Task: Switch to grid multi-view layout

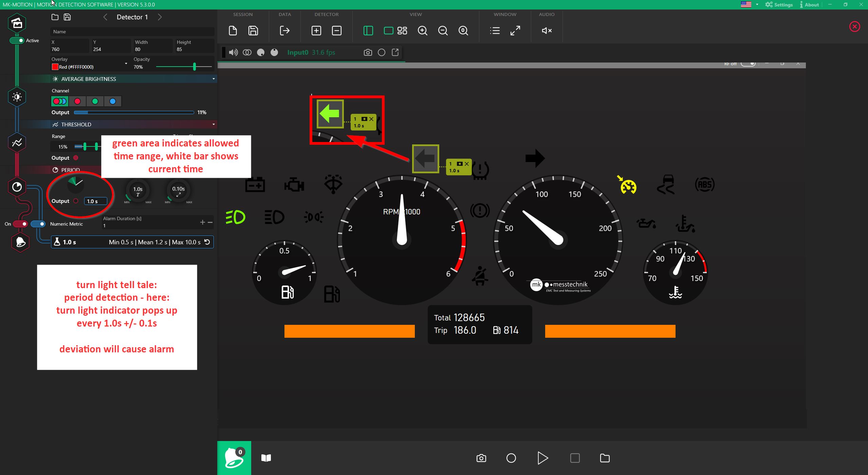Action: click(402, 31)
